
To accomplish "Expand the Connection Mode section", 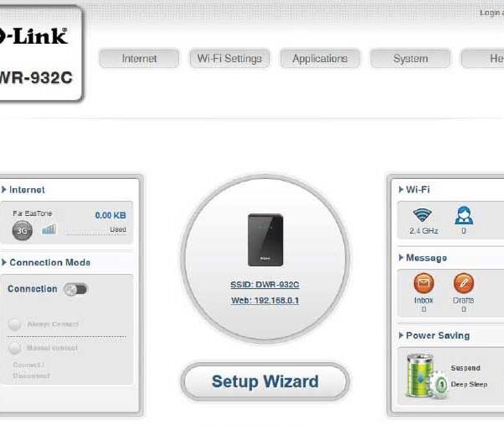I will pos(46,262).
